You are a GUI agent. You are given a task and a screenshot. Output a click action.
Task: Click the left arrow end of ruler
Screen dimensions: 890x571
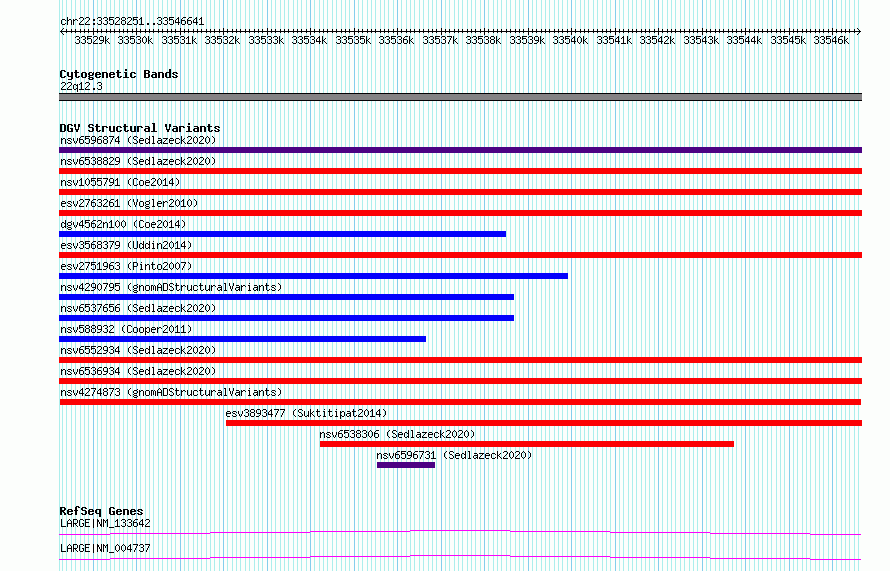[x=62, y=32]
